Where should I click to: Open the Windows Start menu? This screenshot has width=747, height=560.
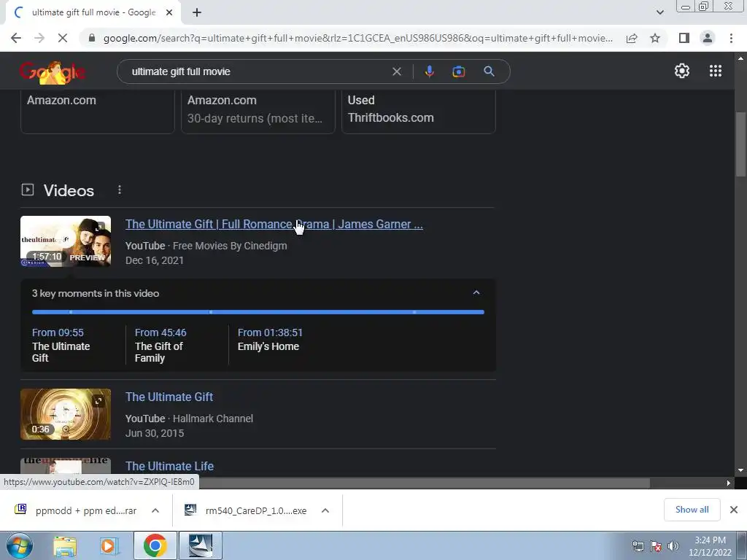click(x=18, y=545)
